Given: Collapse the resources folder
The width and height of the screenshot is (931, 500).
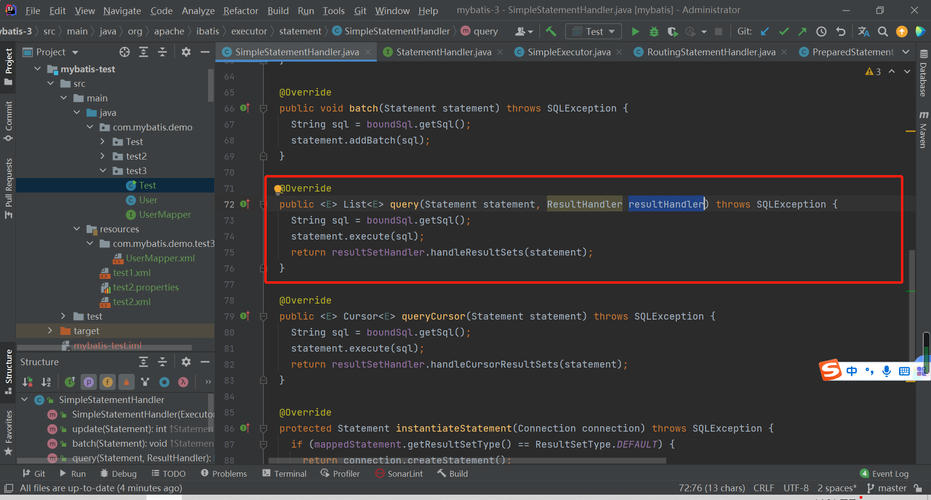Looking at the screenshot, I should click(77, 229).
